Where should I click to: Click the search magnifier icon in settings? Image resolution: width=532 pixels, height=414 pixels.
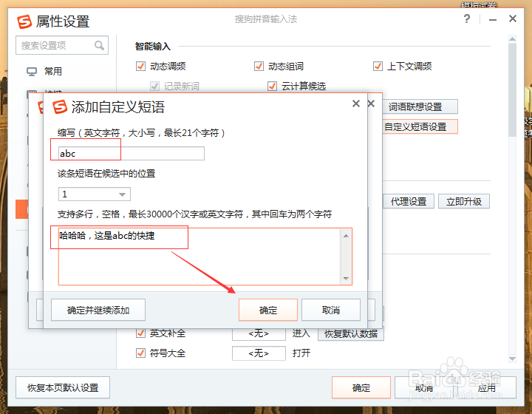click(99, 45)
